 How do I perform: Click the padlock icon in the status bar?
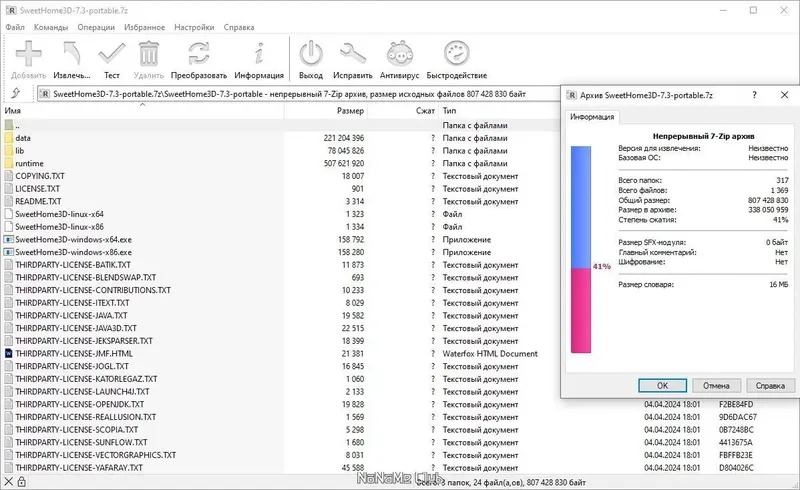[x=21, y=481]
